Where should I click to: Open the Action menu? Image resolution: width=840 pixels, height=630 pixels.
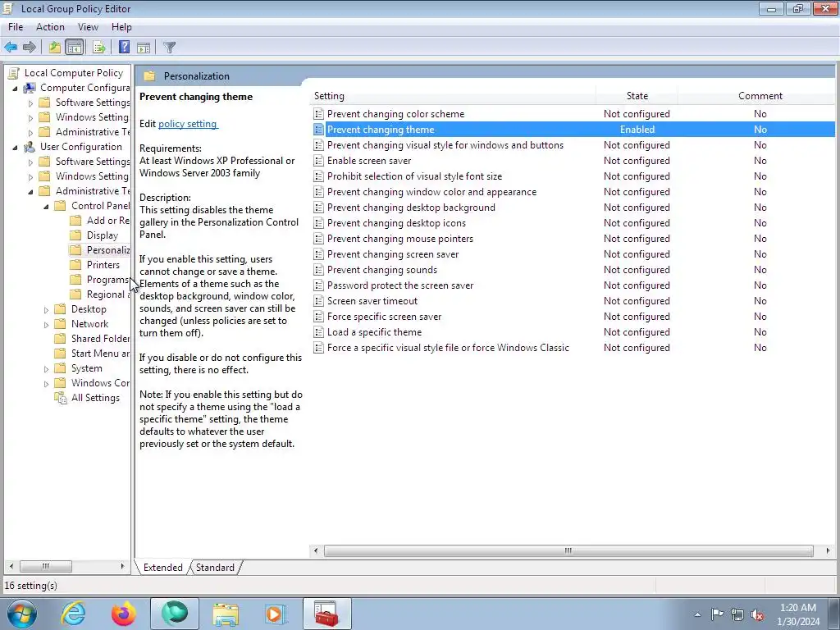pyautogui.click(x=50, y=27)
